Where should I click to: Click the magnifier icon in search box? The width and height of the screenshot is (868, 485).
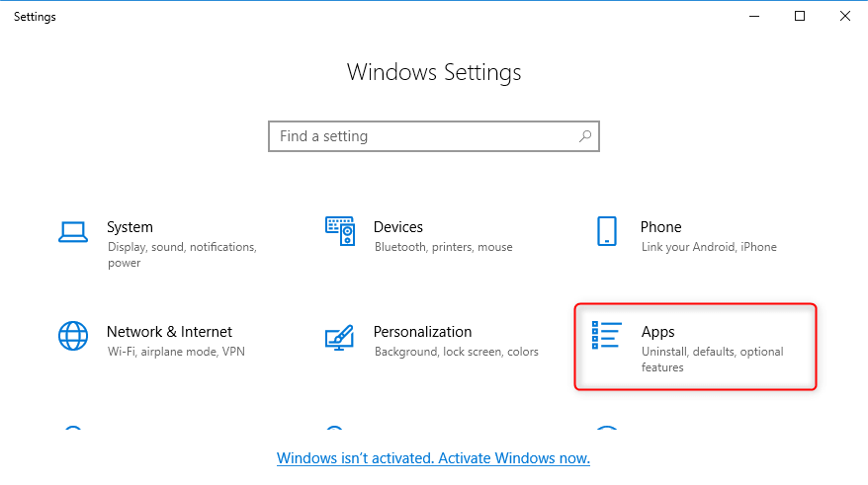(x=585, y=136)
